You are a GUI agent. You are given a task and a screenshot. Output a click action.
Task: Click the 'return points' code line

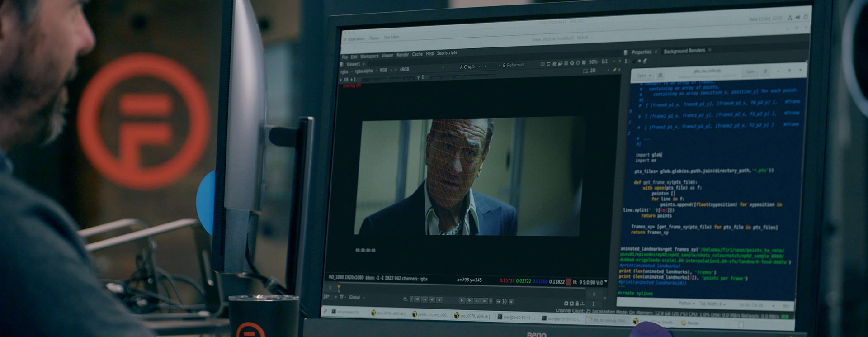[x=656, y=216]
